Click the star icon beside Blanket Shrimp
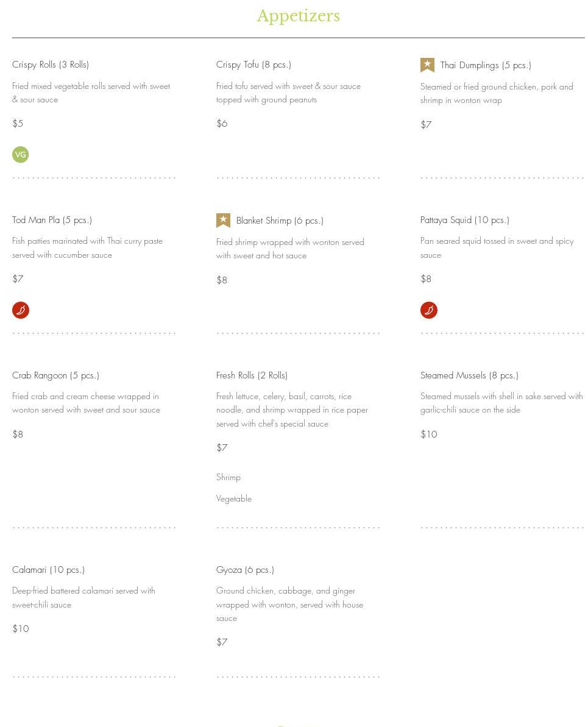 (x=223, y=221)
